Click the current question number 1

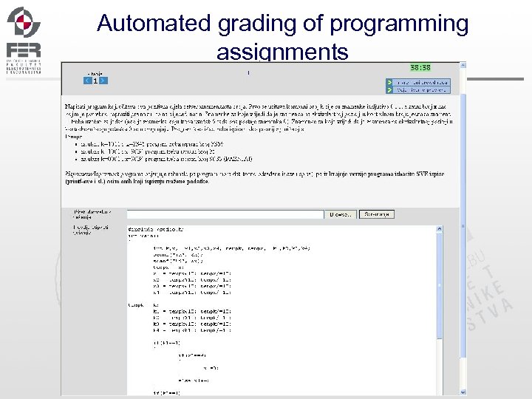point(95,81)
